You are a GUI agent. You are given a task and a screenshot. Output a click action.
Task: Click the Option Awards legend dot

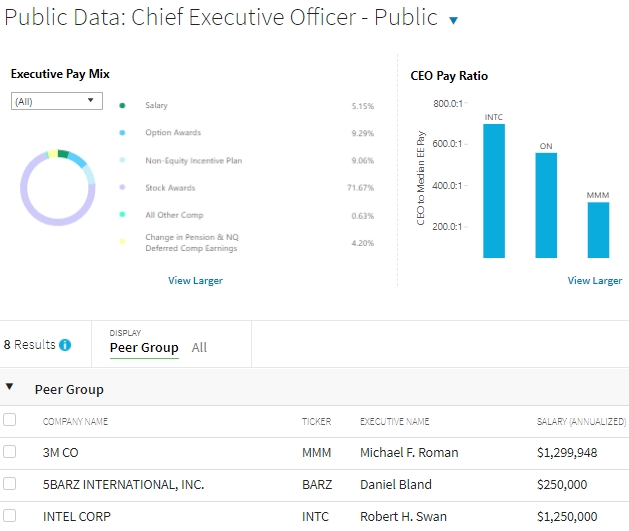(122, 133)
